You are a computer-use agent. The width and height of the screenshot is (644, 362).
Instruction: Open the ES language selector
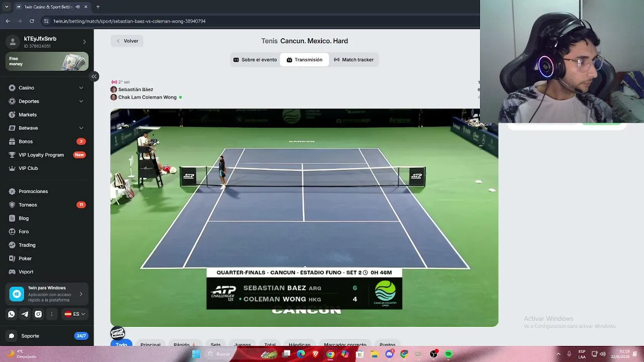(75, 314)
